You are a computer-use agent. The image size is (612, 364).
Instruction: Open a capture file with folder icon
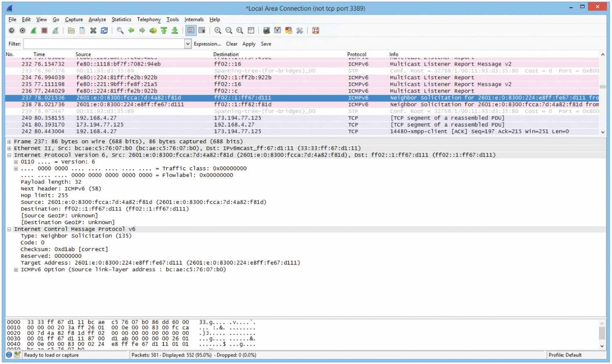[71, 30]
